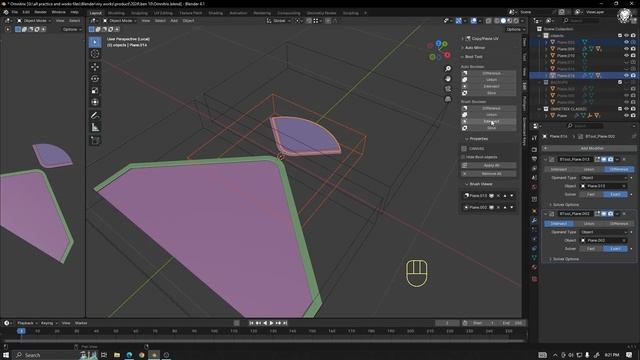This screenshot has height=360, width=640.
Task: Enable the Hide Bool objects checkbox
Action: [x=464, y=157]
